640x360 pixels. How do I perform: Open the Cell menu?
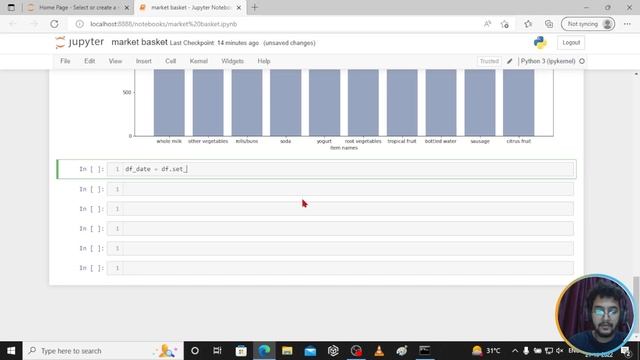171,61
